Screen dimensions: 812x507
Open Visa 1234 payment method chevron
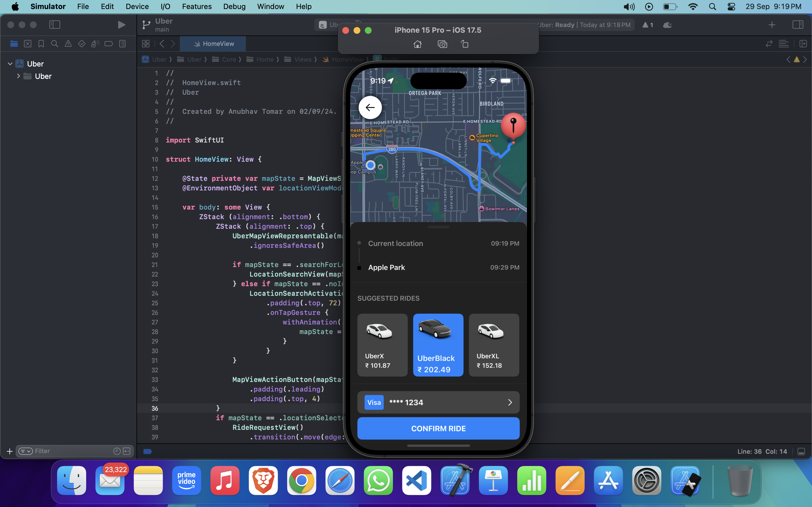point(510,402)
